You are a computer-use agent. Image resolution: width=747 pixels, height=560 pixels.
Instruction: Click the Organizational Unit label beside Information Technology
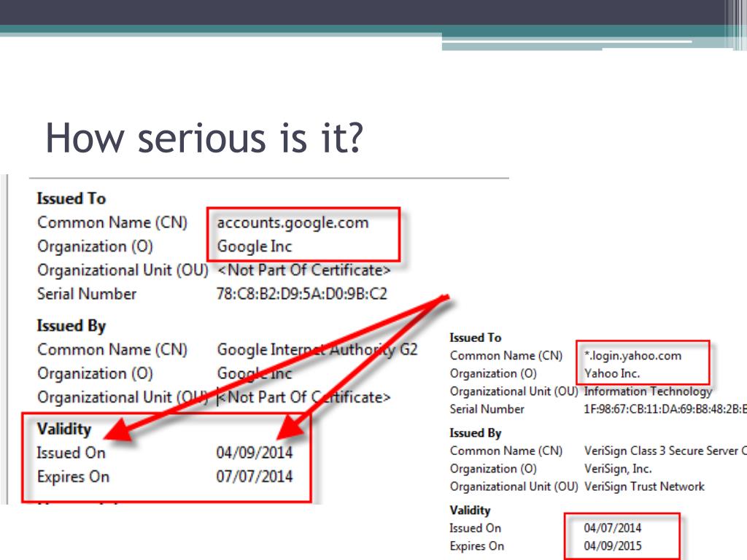coord(514,392)
